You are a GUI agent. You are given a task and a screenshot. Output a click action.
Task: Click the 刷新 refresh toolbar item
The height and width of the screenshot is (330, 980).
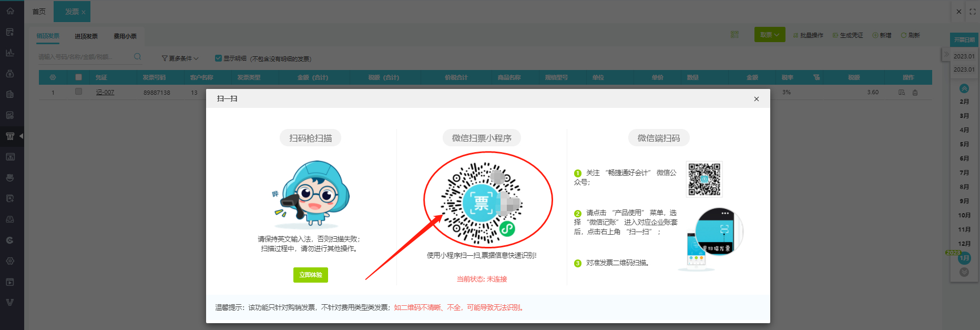[911, 35]
